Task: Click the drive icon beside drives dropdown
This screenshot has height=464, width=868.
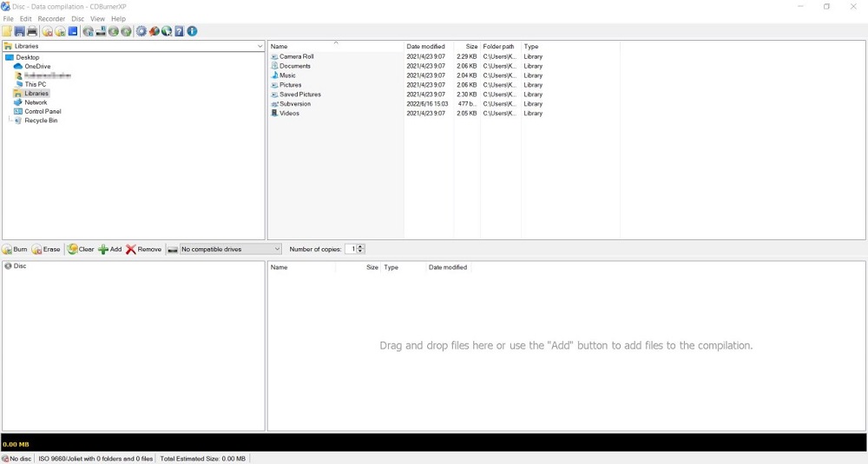Action: click(x=173, y=250)
